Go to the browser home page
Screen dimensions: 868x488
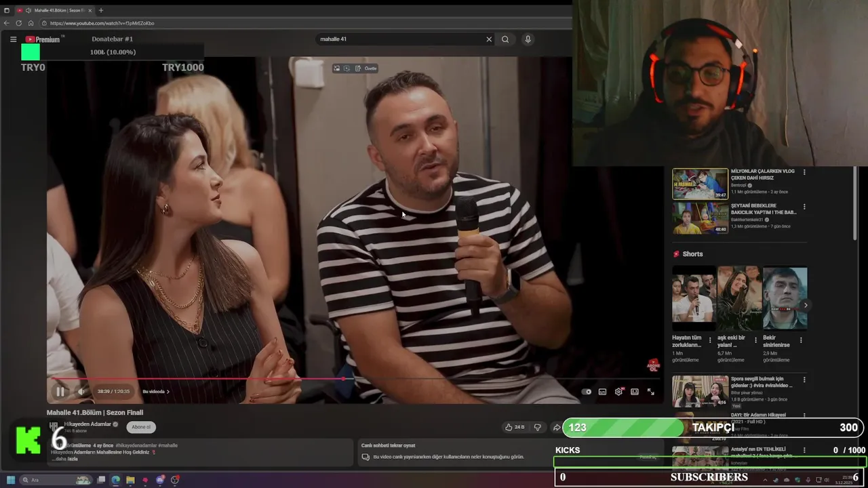pos(31,23)
